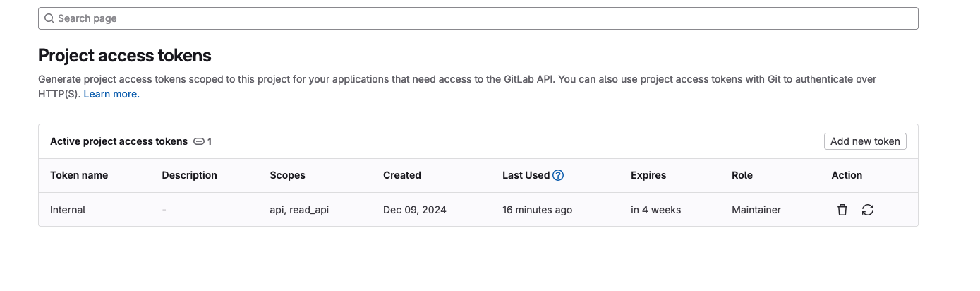Click the Dec 09, 2024 created date

[x=414, y=210]
